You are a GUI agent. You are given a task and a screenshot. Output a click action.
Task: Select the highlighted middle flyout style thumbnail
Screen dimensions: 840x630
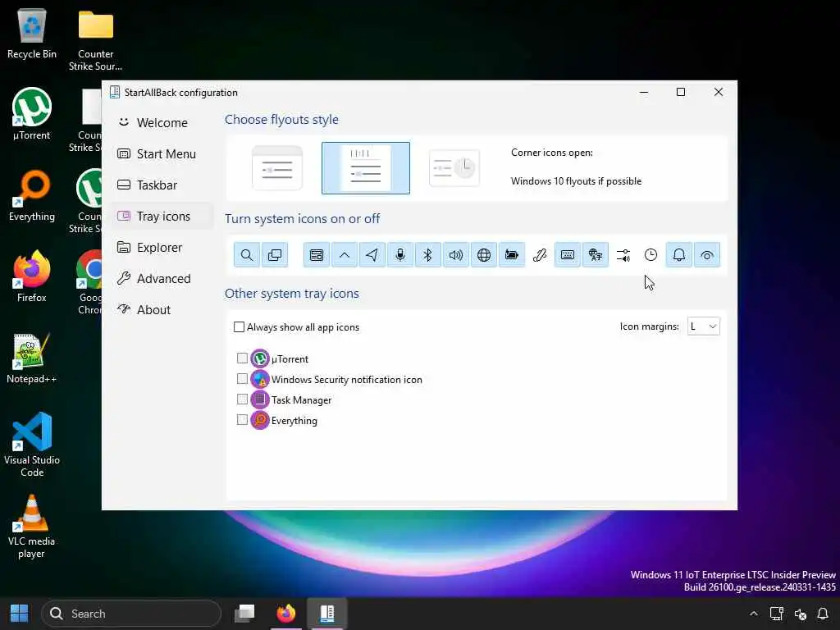(x=366, y=168)
